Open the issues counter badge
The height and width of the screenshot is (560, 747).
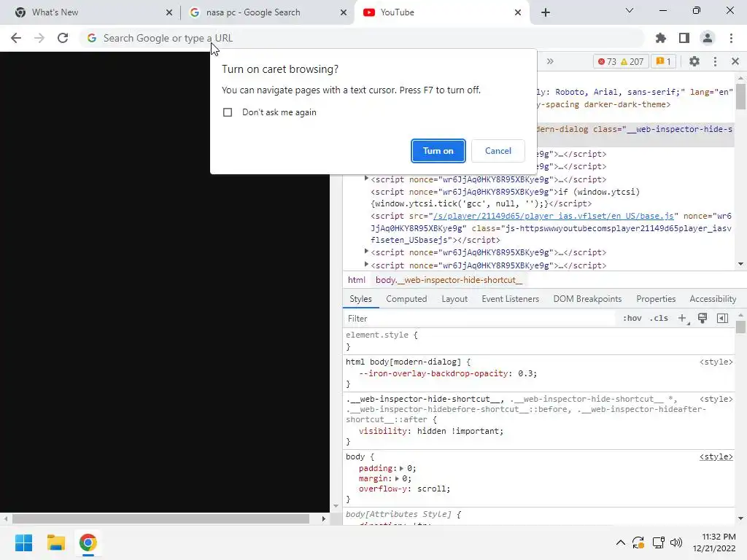(x=663, y=61)
